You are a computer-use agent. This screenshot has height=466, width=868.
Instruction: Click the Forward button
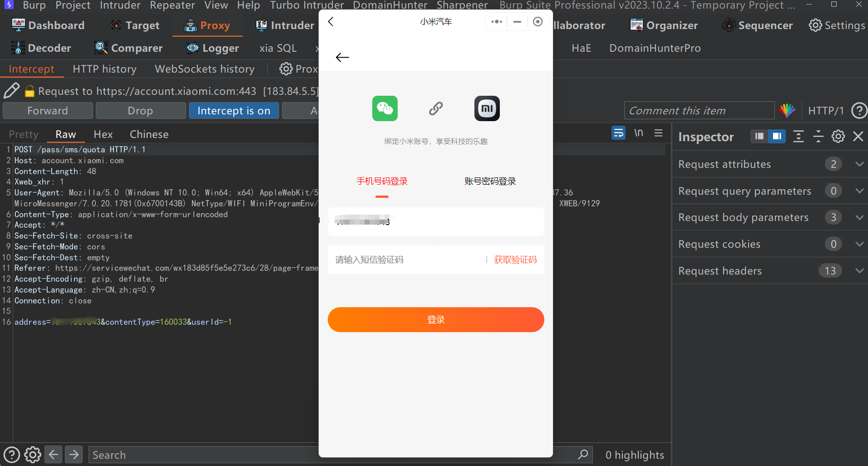tap(48, 111)
